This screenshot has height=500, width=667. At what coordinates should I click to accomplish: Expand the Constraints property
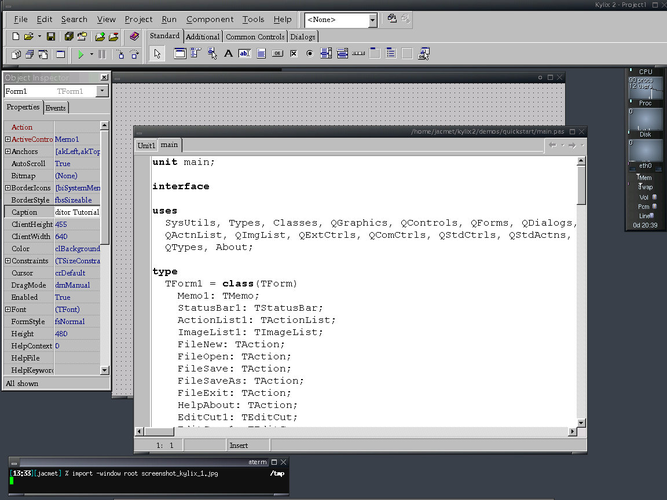[x=8, y=260]
